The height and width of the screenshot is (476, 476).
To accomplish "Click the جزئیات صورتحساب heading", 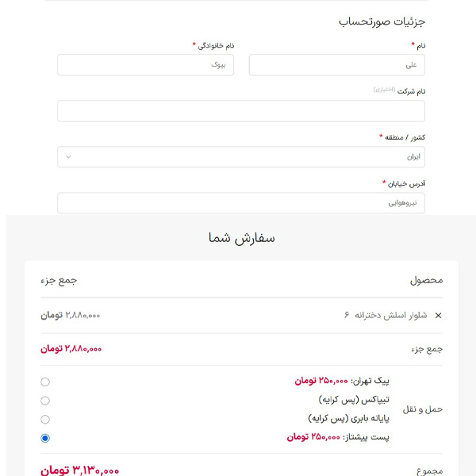I will point(382,21).
